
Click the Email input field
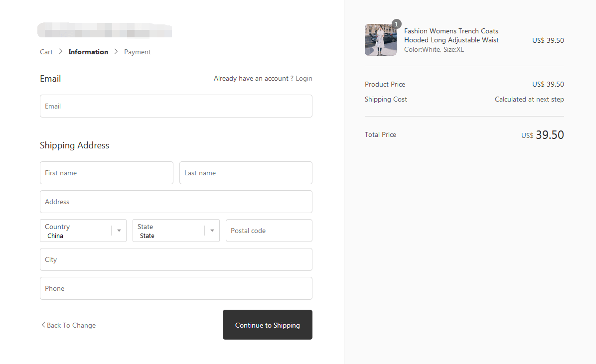point(176,106)
